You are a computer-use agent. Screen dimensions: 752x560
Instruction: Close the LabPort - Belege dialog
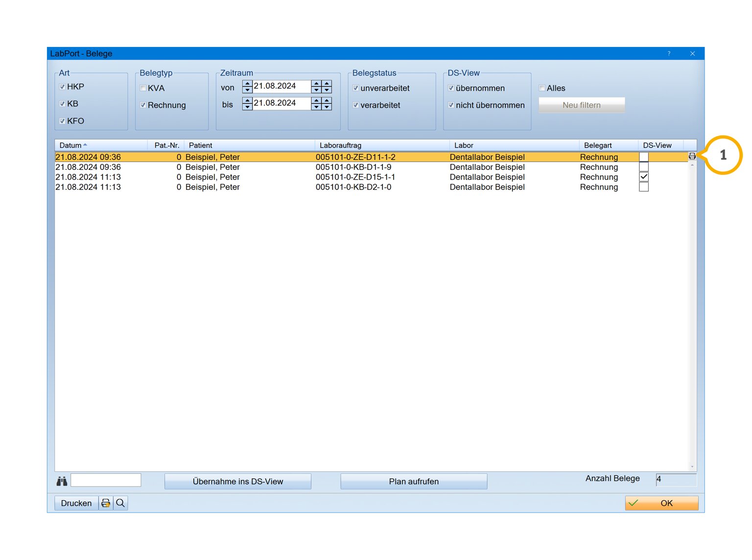pos(692,53)
